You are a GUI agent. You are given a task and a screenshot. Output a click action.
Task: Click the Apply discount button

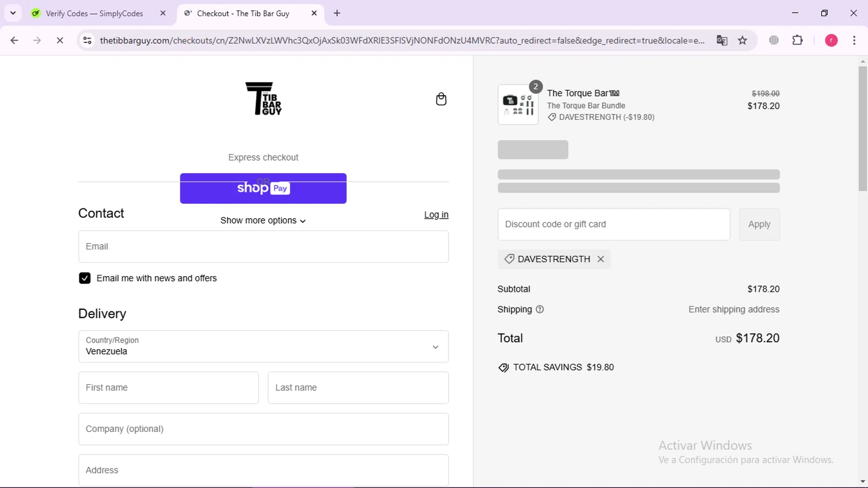(x=759, y=225)
